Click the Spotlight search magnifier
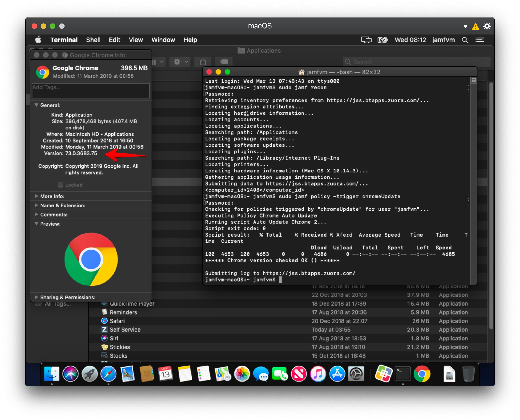520x420 pixels. pos(465,40)
